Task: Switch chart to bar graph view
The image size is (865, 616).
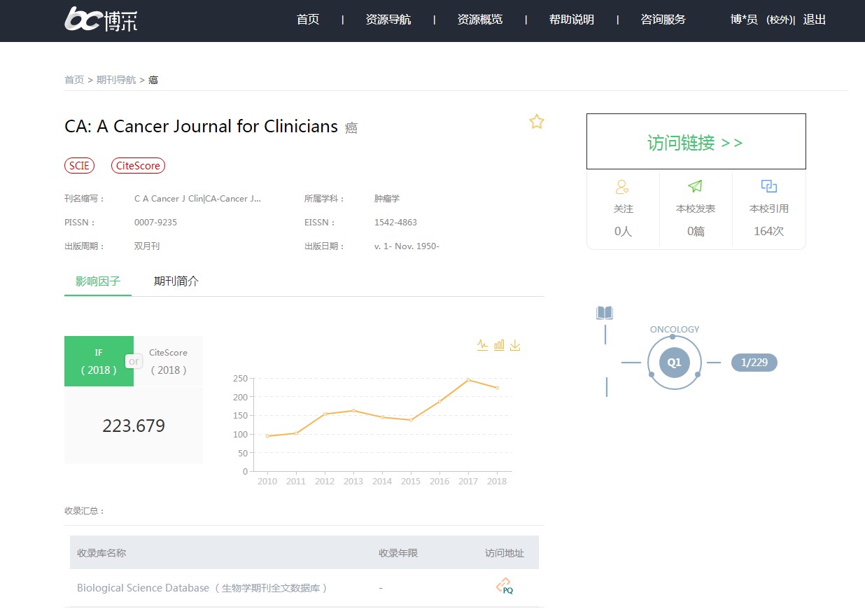Action: (499, 345)
